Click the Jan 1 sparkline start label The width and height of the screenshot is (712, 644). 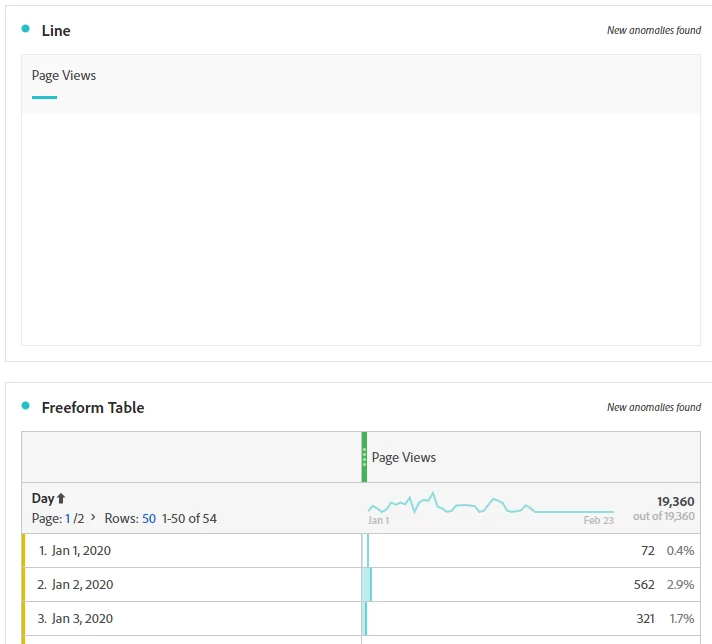(378, 520)
